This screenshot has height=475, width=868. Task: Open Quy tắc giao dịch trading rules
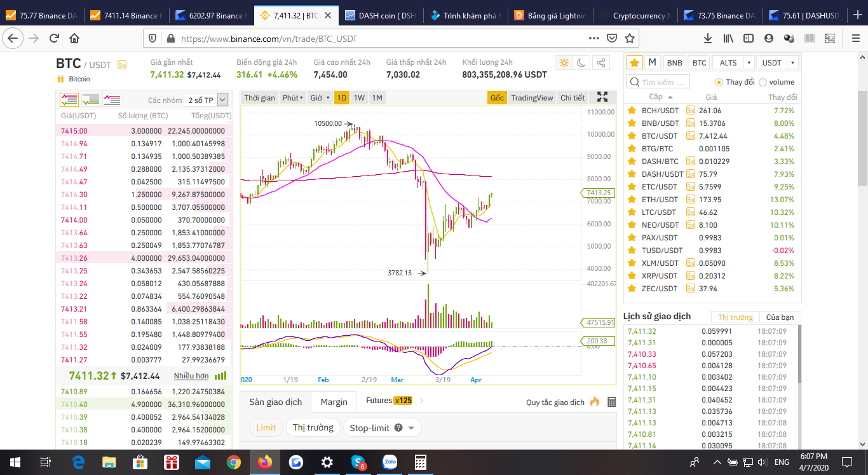tap(555, 402)
